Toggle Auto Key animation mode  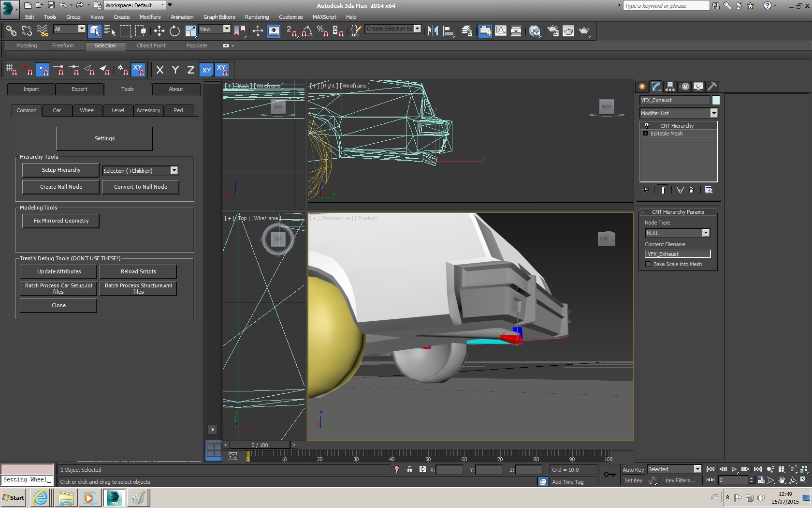click(633, 470)
